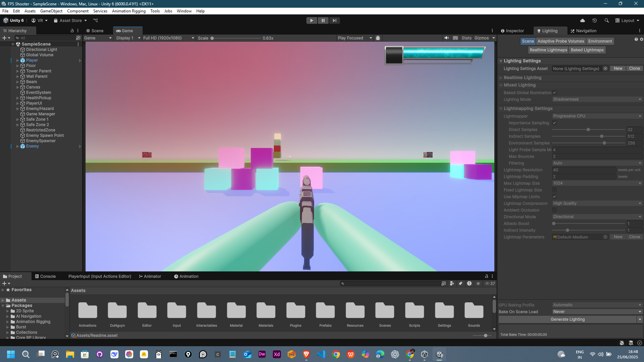This screenshot has width=644, height=362.
Task: Toggle the Importance Sampling checkbox
Action: 554,123
